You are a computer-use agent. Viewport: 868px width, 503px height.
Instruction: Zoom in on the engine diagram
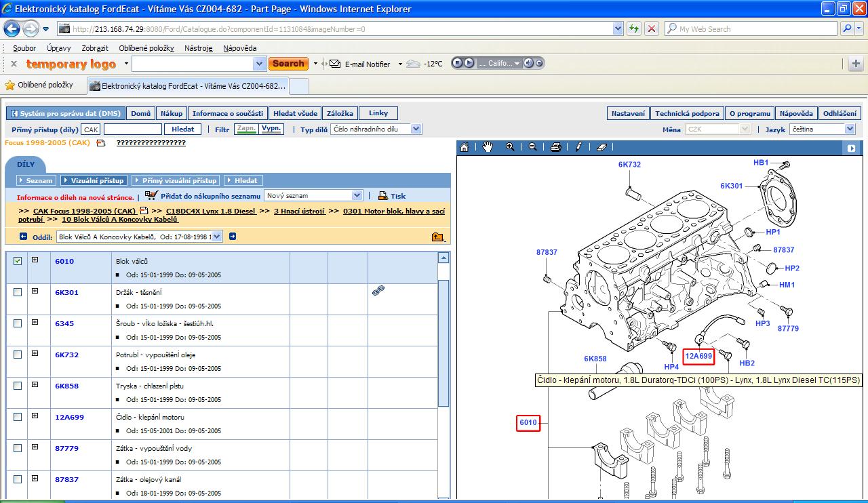click(x=510, y=147)
